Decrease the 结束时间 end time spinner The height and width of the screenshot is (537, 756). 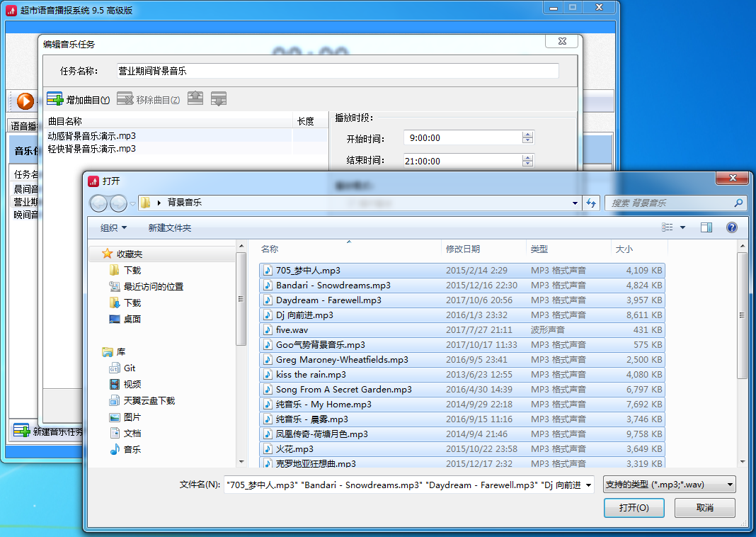pyautogui.click(x=527, y=164)
